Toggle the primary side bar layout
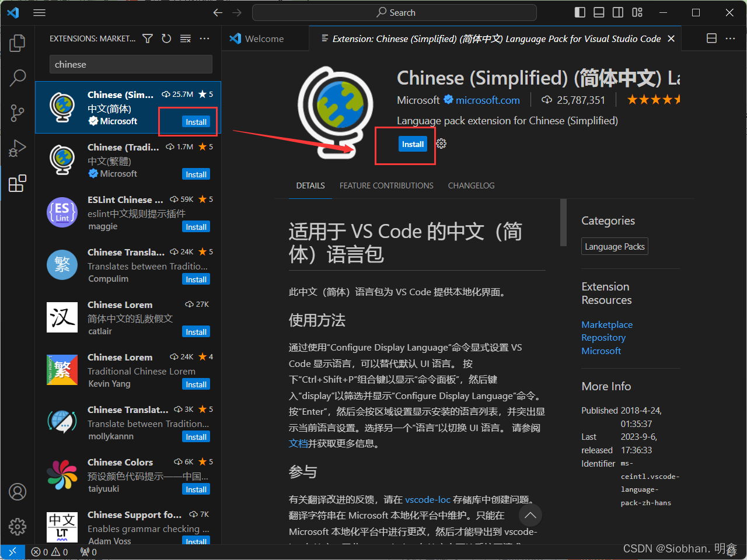 (x=580, y=12)
